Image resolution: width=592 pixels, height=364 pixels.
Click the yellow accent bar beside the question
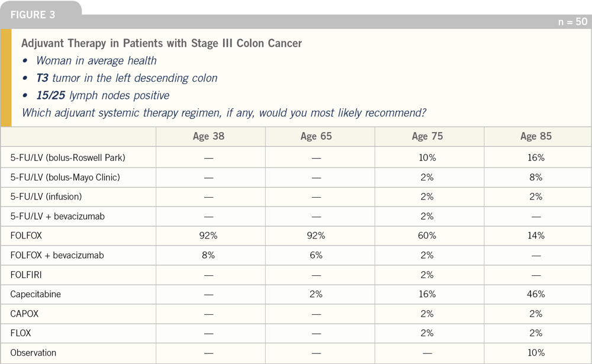point(7,78)
